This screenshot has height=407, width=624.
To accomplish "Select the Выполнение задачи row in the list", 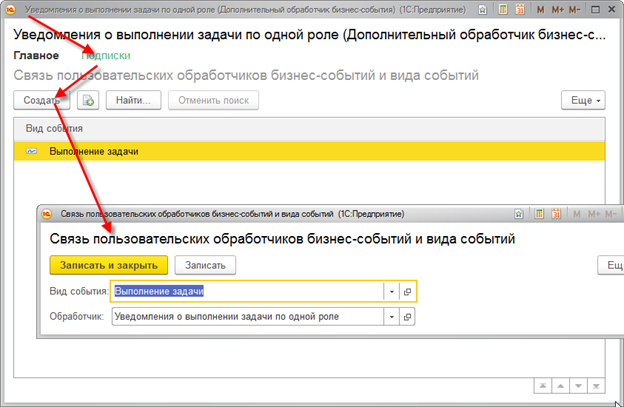I will click(94, 151).
